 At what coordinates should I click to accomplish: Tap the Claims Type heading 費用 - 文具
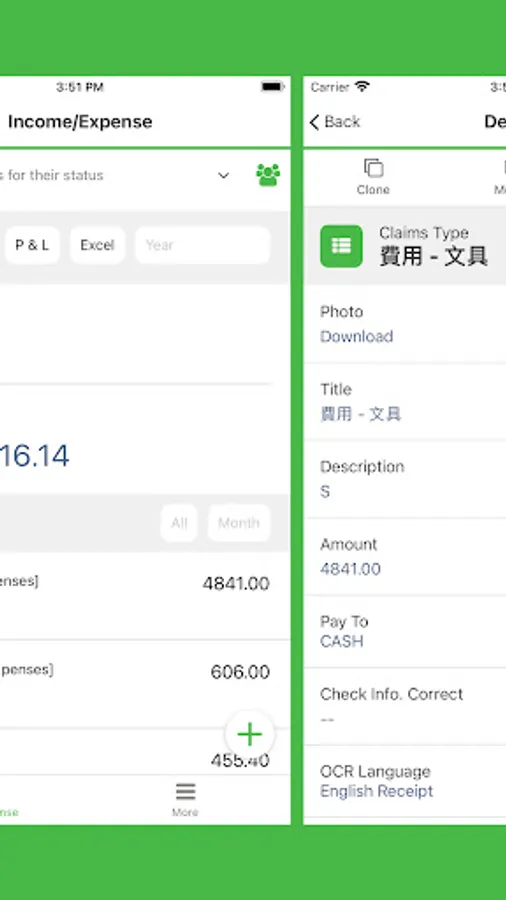click(433, 256)
